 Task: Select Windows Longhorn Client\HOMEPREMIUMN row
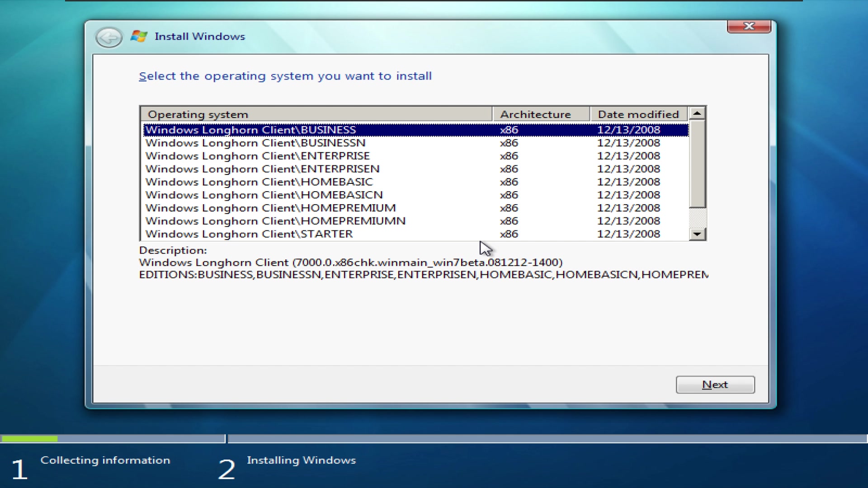(x=416, y=221)
